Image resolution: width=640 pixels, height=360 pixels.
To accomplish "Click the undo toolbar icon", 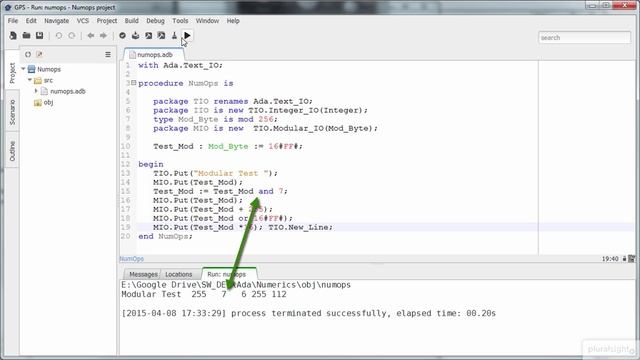I will coord(59,36).
